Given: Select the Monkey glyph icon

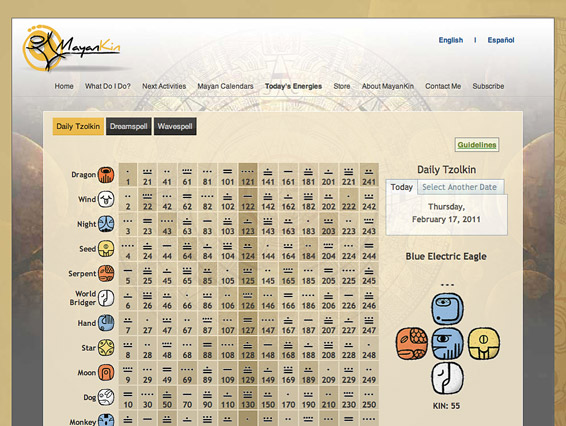Looking at the screenshot, I should tap(106, 420).
